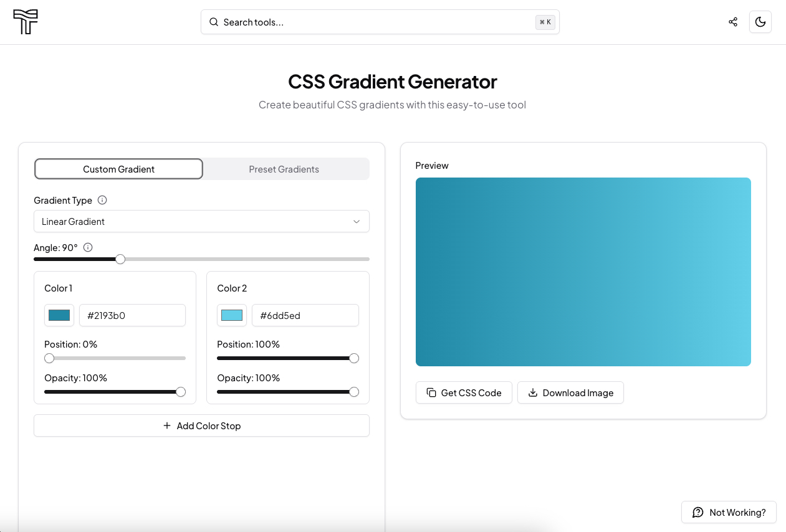The width and height of the screenshot is (786, 532).
Task: Click the question icon on Not Working button
Action: (697, 512)
